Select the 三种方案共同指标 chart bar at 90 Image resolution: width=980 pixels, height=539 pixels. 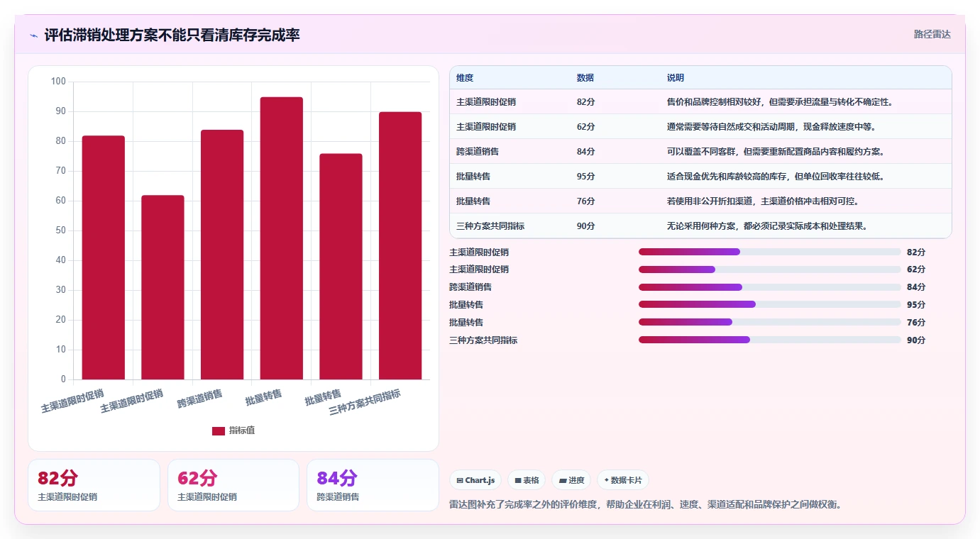click(400, 245)
